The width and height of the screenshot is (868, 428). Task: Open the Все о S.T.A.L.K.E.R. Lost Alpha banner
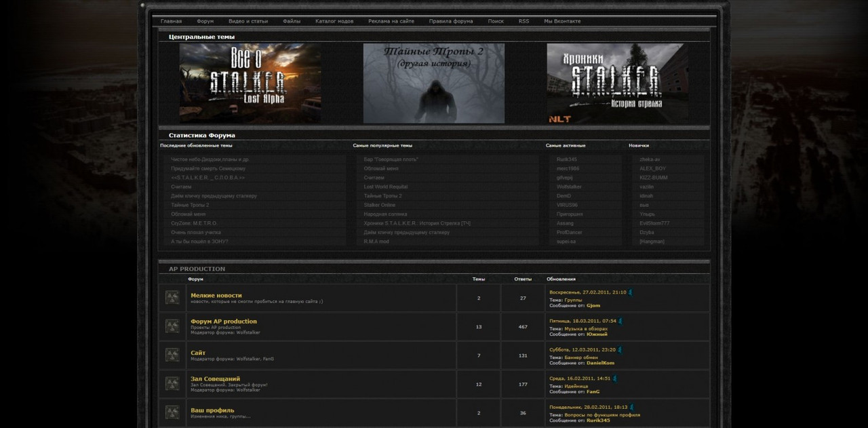[250, 83]
